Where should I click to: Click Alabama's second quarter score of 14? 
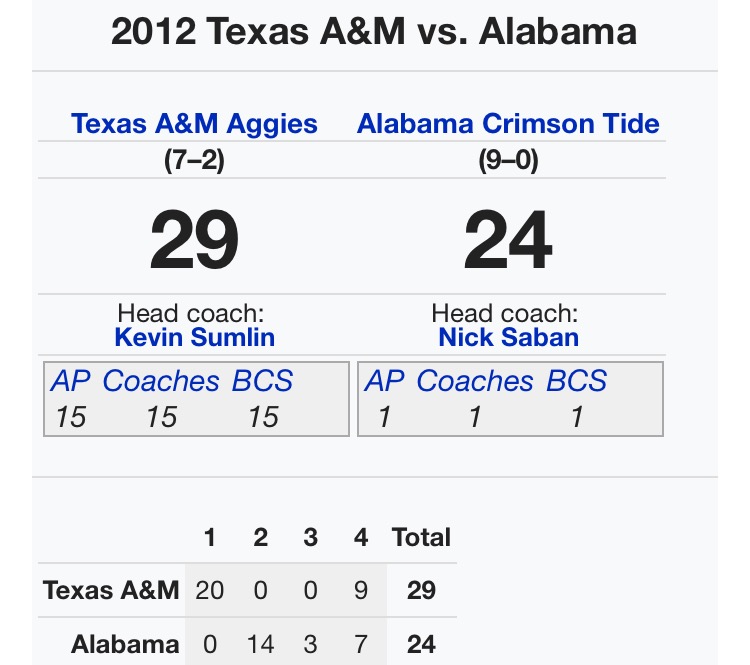[260, 643]
